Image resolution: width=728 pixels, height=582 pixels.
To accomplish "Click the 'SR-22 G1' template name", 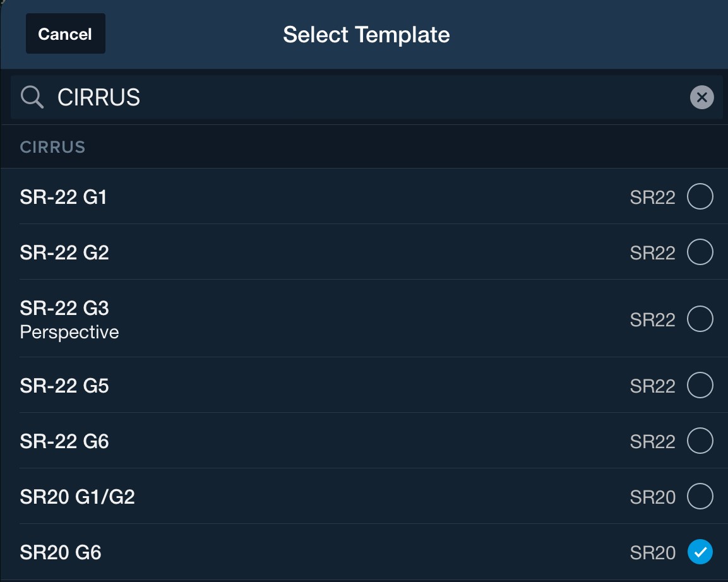I will coord(64,197).
